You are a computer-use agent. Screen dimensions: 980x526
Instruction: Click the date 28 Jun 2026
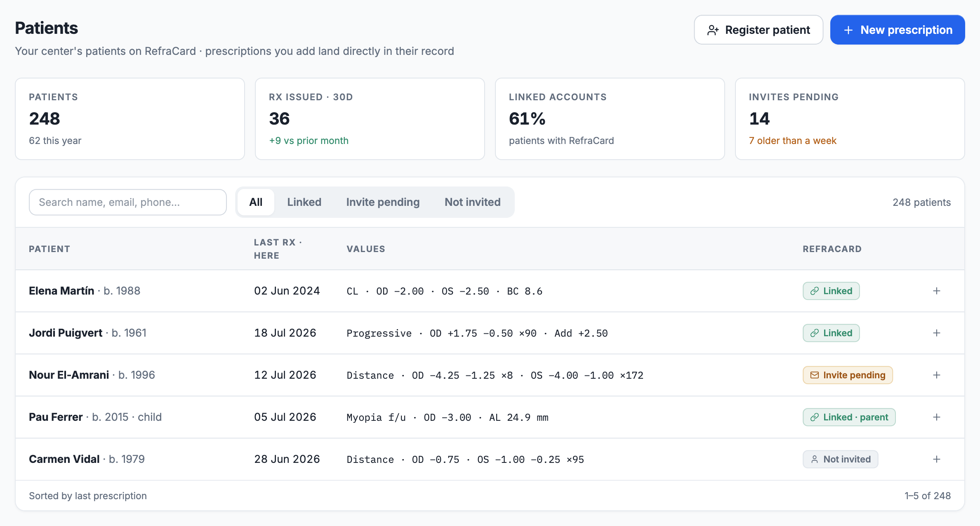[287, 459]
